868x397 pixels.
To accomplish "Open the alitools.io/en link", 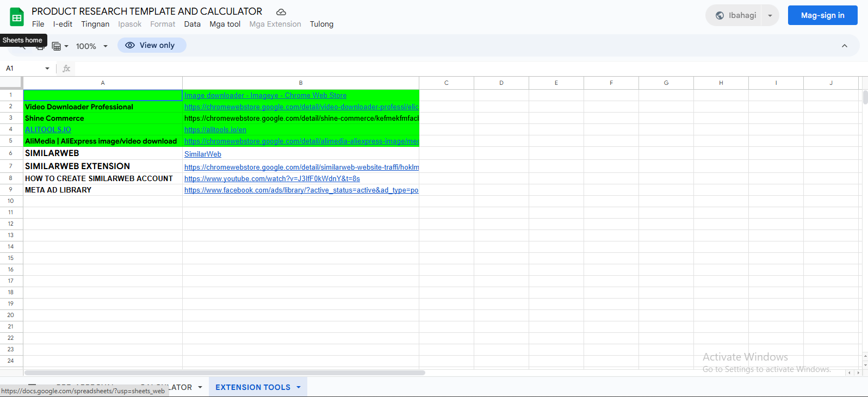I will point(215,129).
